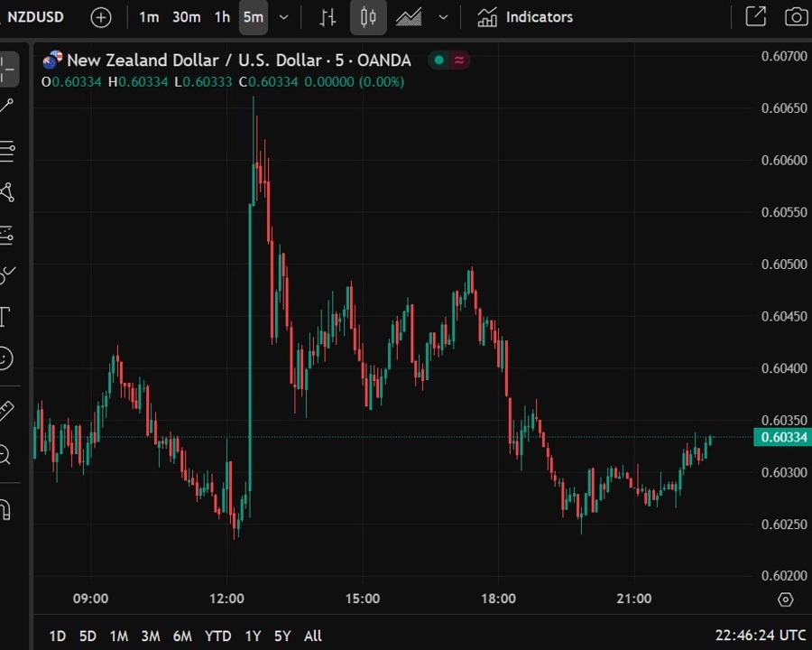Select the 1h timeframe
Image resolution: width=812 pixels, height=650 pixels.
coord(222,17)
